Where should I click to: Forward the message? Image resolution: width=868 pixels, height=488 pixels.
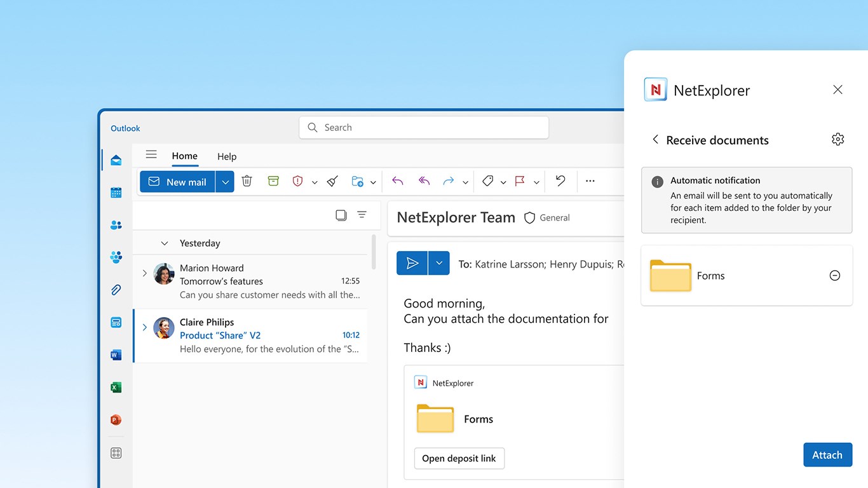(449, 181)
